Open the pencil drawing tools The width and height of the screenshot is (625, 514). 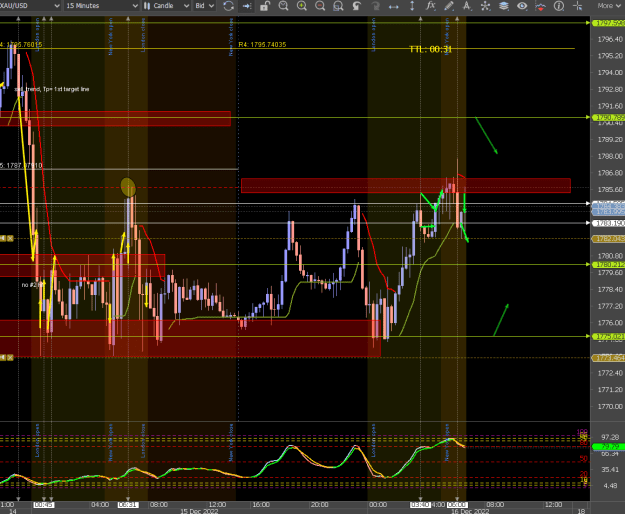pyautogui.click(x=449, y=6)
